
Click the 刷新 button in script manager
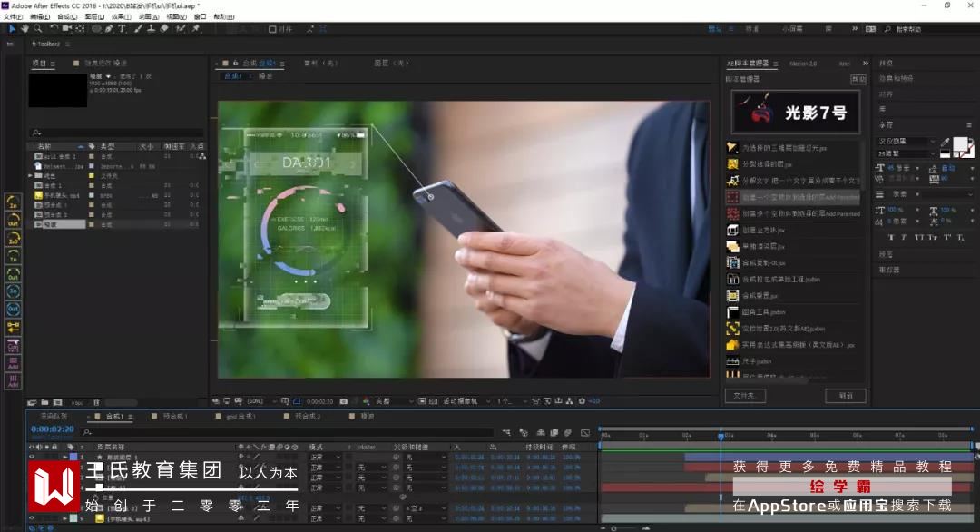pos(846,396)
